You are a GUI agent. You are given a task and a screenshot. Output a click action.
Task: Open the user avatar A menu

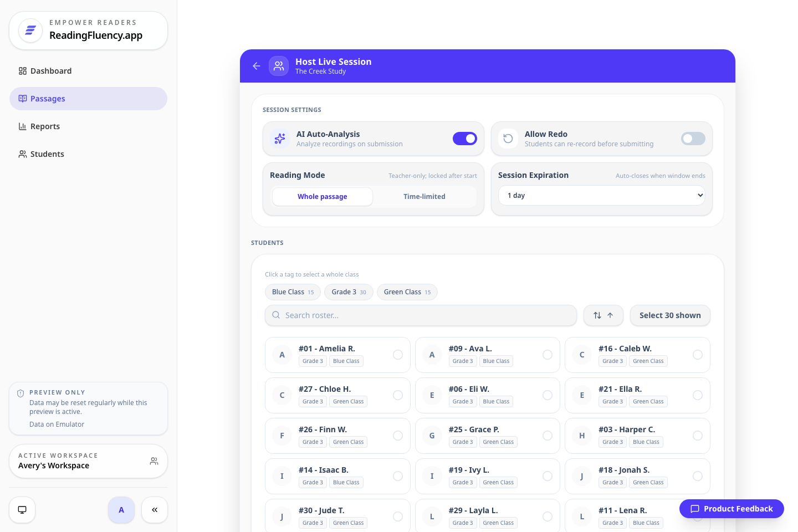pyautogui.click(x=121, y=510)
